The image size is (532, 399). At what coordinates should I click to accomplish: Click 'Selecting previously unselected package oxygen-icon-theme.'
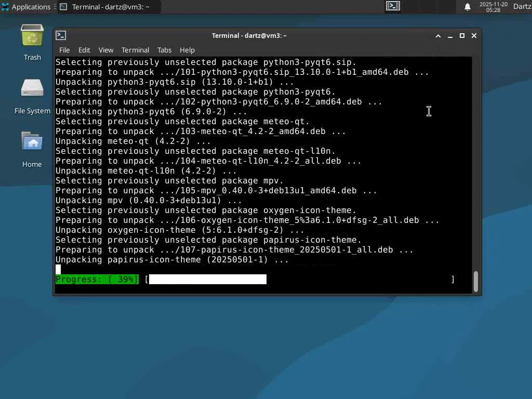tap(206, 210)
